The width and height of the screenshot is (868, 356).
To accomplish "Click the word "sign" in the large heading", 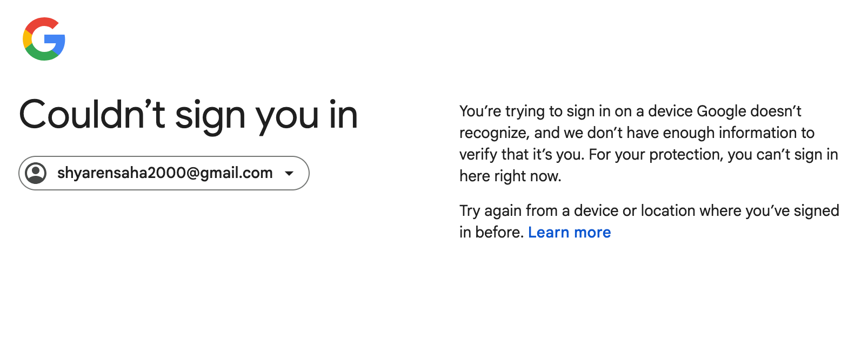I will [210, 116].
